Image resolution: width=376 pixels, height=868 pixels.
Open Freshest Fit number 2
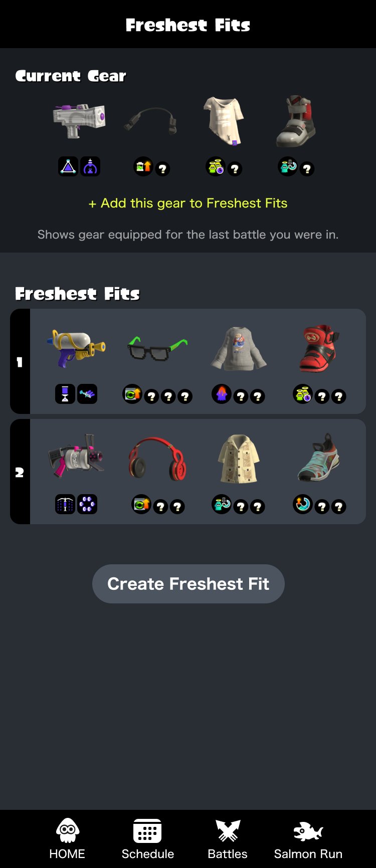[188, 472]
